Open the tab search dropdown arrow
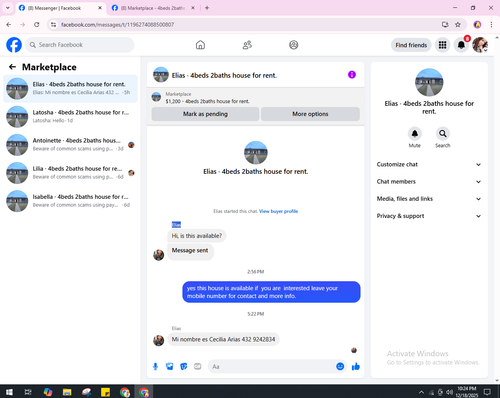 click(x=8, y=8)
